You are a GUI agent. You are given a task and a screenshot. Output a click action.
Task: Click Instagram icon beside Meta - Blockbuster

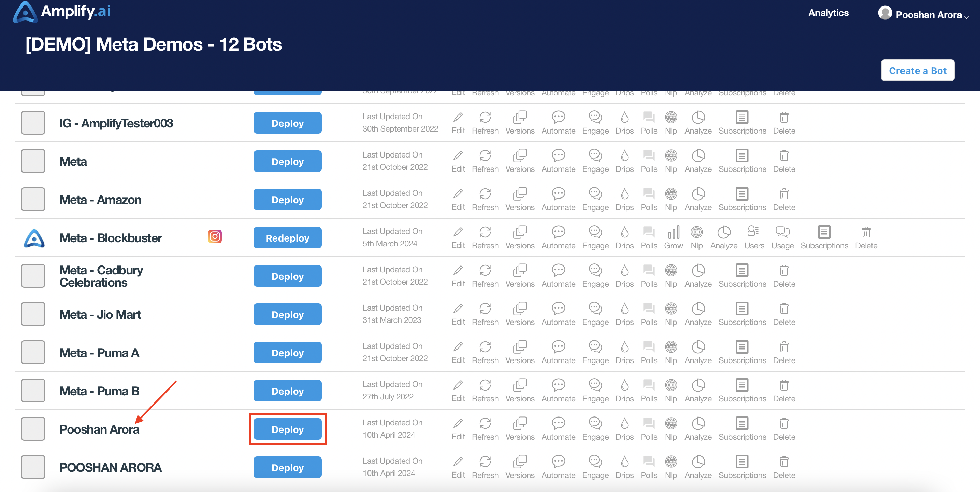tap(215, 236)
